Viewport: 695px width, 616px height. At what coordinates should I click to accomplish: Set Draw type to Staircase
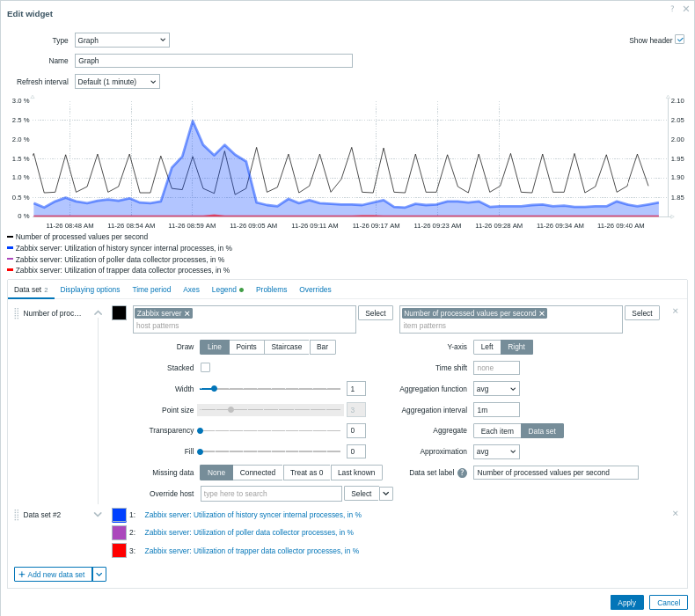click(287, 347)
